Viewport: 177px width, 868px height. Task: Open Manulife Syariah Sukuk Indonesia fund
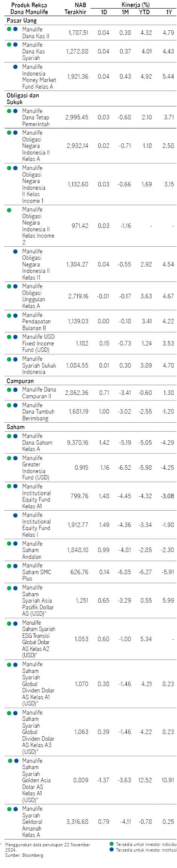39,365
